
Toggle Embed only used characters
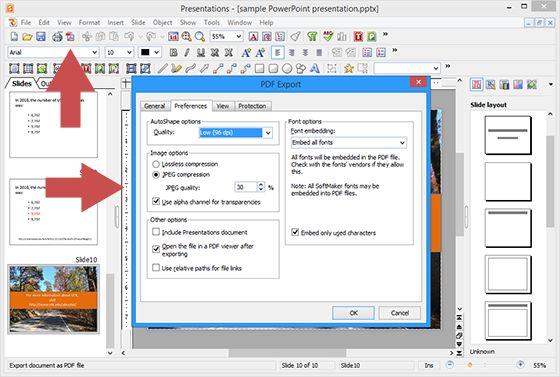(295, 232)
